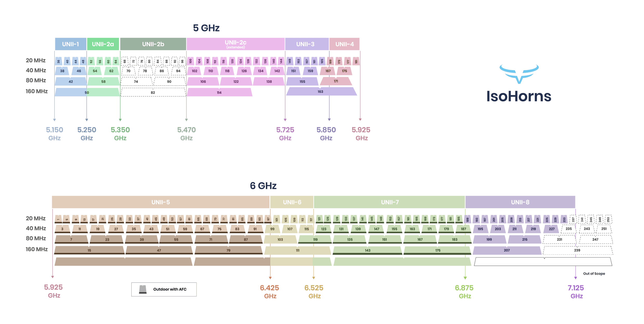
Task: Select 5 GHz 20 MHz channel 36 block
Action: 58,61
